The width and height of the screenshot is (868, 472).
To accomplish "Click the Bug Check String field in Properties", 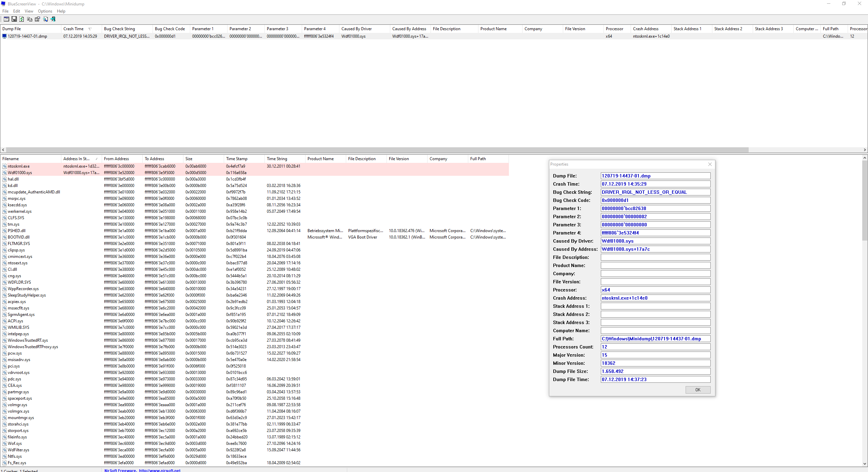I will [x=655, y=192].
